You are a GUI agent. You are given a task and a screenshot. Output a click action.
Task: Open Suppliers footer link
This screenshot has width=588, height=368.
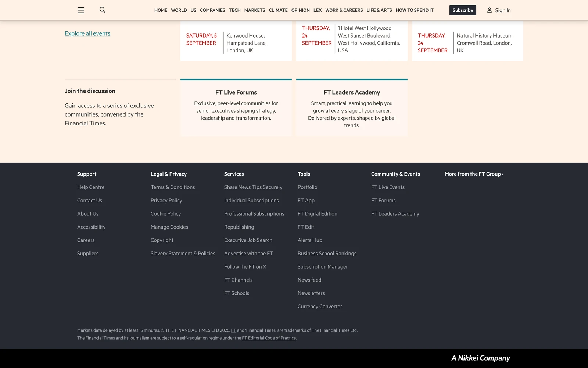coord(88,254)
